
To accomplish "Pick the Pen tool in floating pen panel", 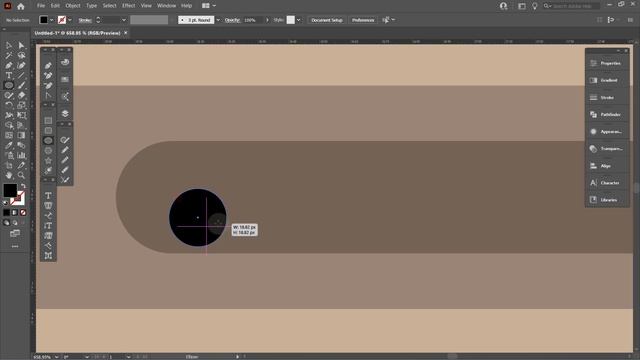I will coord(48,66).
